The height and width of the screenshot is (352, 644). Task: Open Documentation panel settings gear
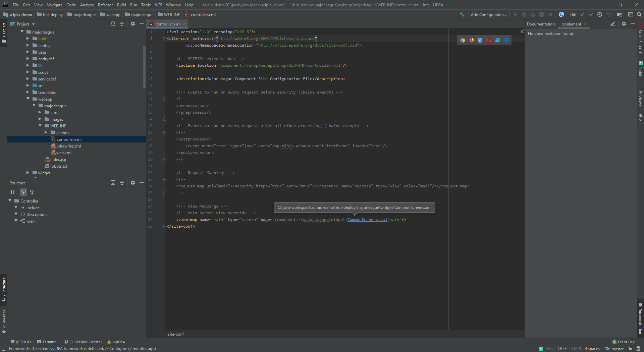pyautogui.click(x=624, y=24)
